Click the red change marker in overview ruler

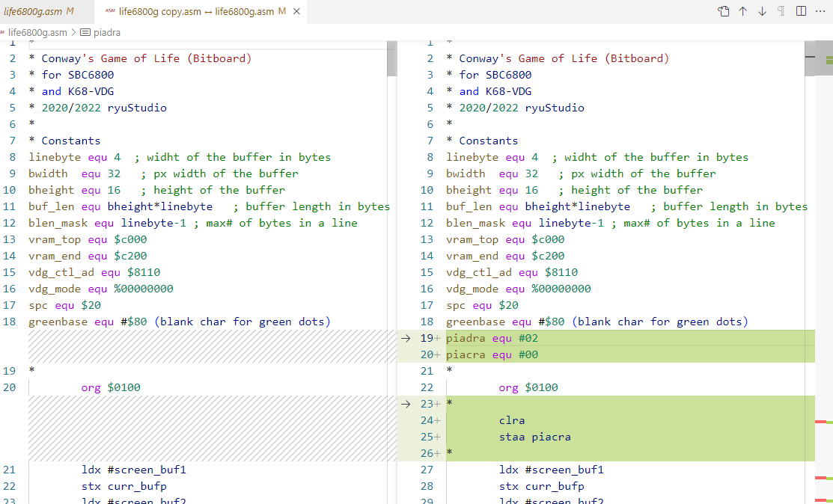click(x=820, y=422)
